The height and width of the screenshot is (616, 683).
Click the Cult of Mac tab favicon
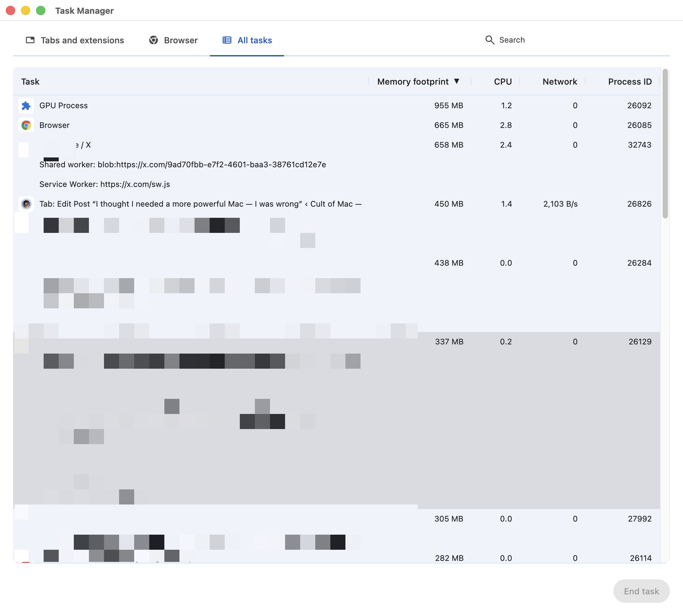[x=26, y=204]
